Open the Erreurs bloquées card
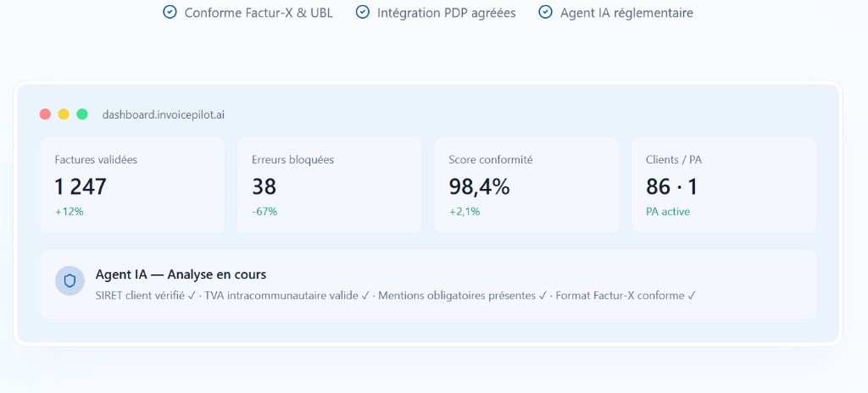This screenshot has height=393, width=868. coord(330,185)
